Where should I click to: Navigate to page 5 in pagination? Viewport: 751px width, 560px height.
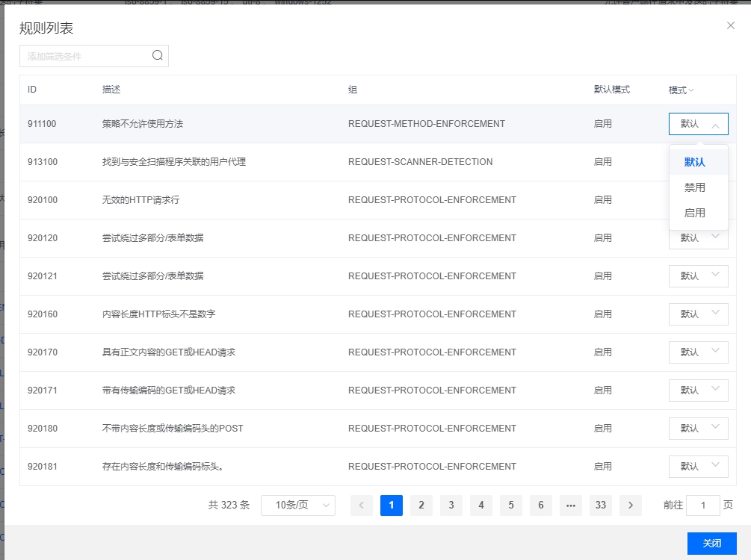tap(511, 505)
